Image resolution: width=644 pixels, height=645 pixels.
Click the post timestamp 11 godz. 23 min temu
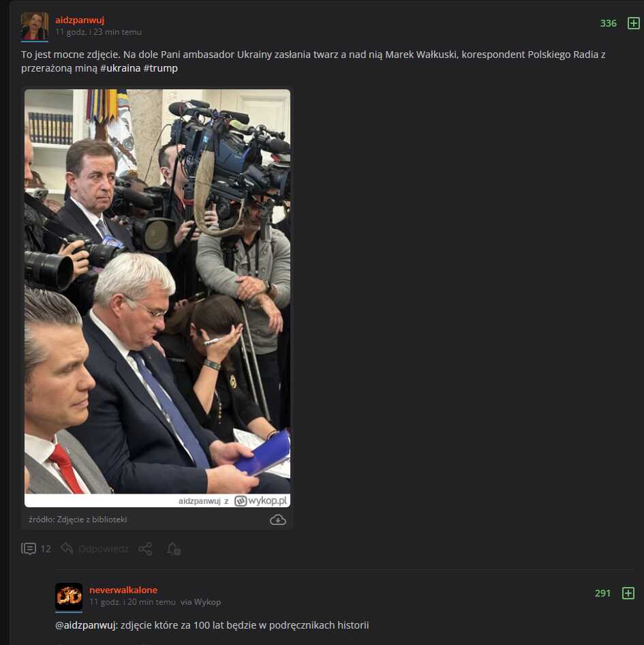click(x=98, y=32)
